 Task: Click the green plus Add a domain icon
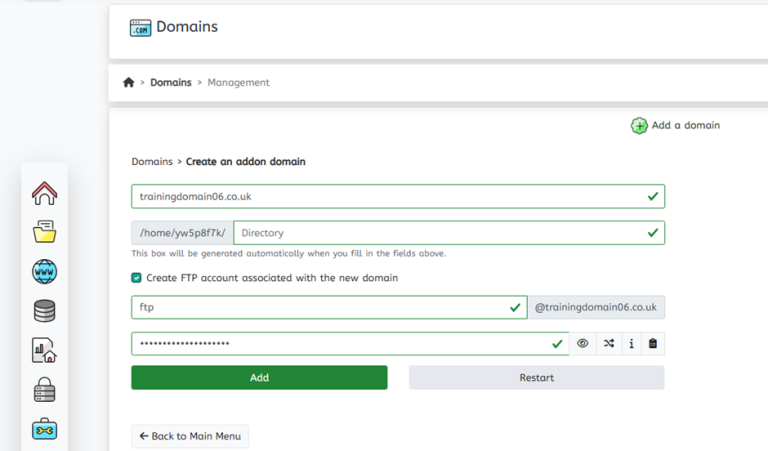(x=639, y=126)
